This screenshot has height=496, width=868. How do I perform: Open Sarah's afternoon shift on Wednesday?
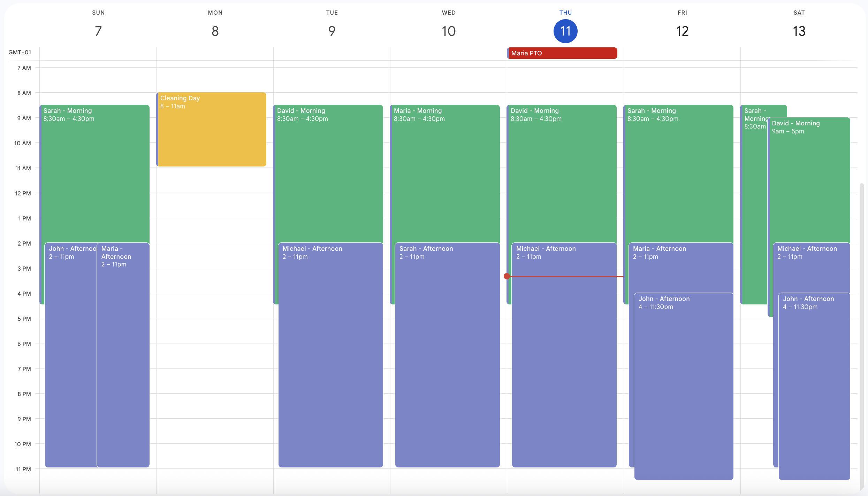[447, 348]
